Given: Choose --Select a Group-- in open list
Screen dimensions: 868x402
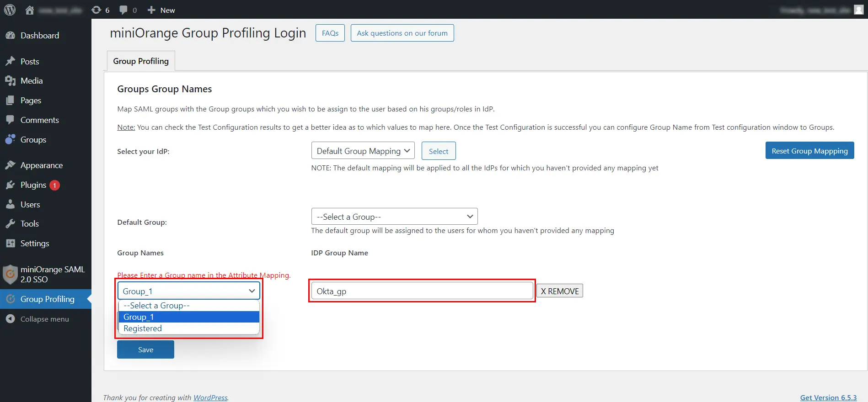Looking at the screenshot, I should coord(189,306).
